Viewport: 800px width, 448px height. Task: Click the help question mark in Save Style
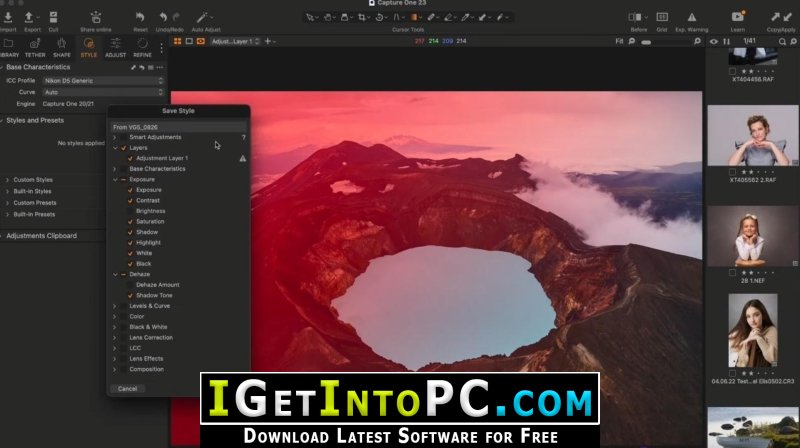pos(243,137)
